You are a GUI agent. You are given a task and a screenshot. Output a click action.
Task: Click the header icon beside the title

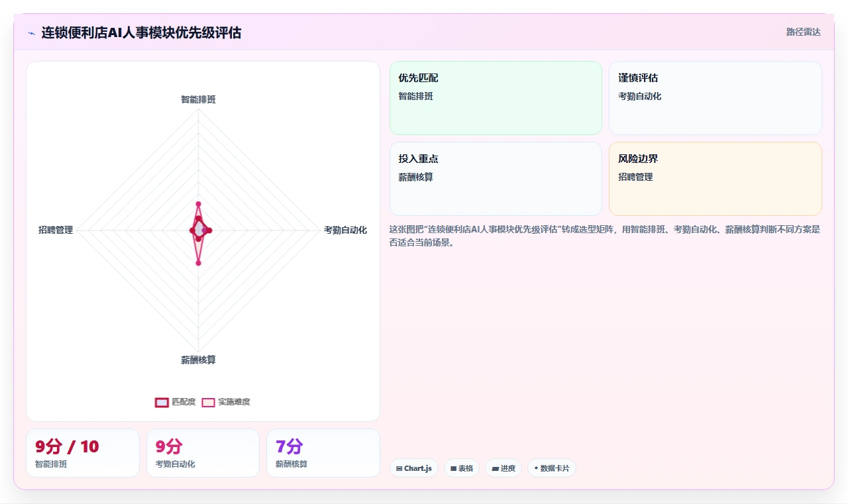tap(31, 33)
